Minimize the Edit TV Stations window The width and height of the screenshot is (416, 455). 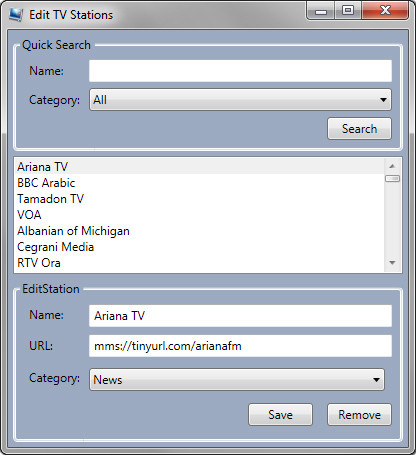click(321, 11)
